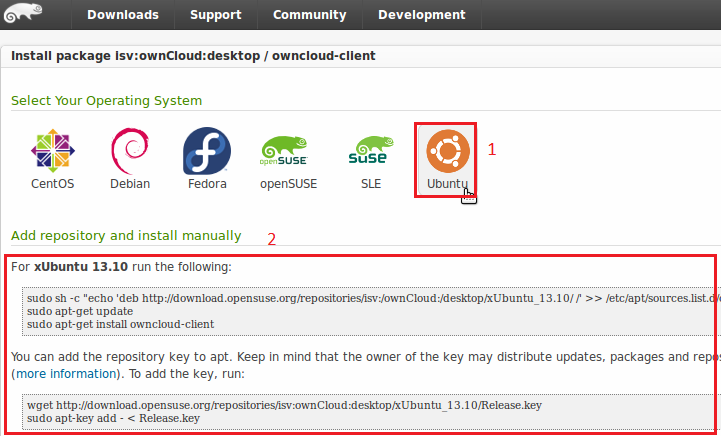
Task: Click the sudo sh -c echo deb command
Action: coord(373,298)
